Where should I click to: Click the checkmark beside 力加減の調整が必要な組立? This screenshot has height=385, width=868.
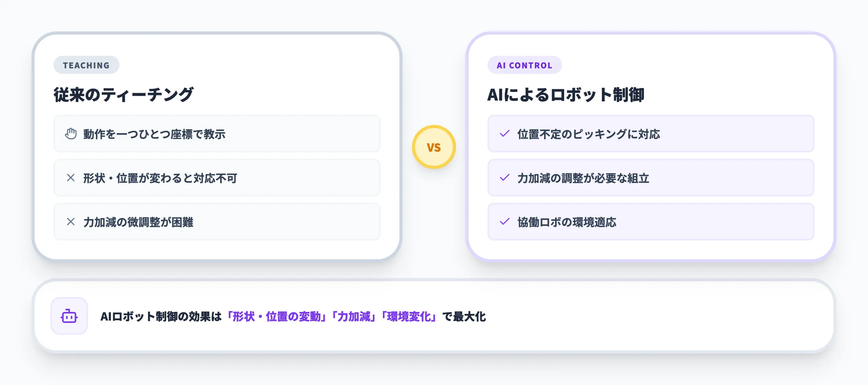tap(505, 178)
